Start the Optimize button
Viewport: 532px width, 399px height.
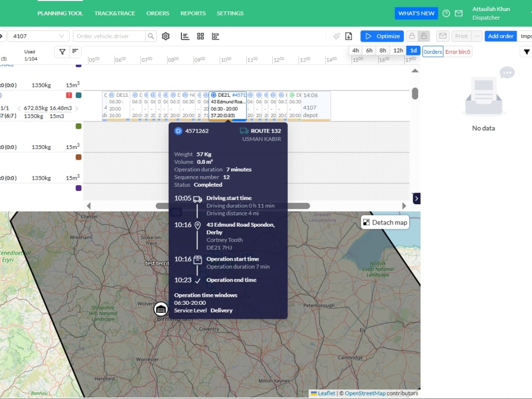click(382, 36)
